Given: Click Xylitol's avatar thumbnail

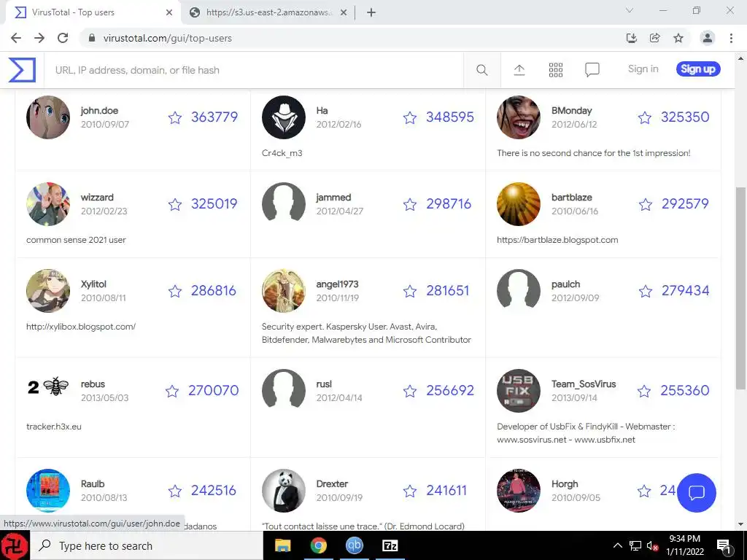Looking at the screenshot, I should (x=48, y=290).
